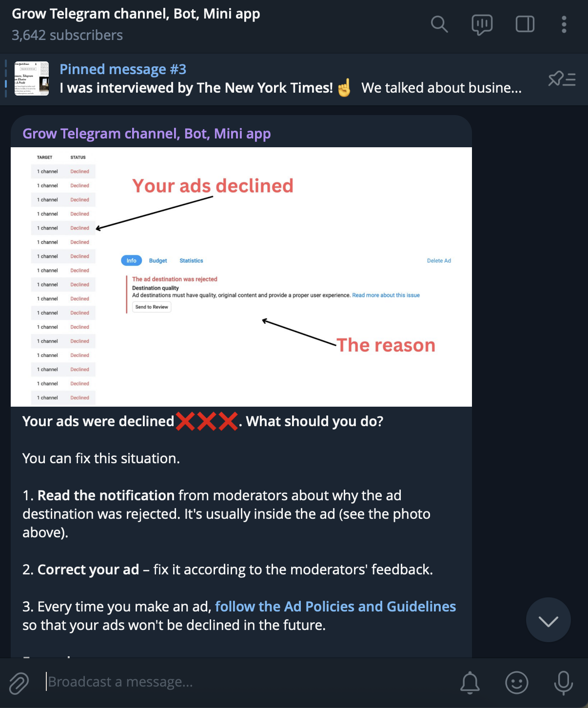Click the Budget tab in the screenshot
The height and width of the screenshot is (708, 588).
(158, 261)
